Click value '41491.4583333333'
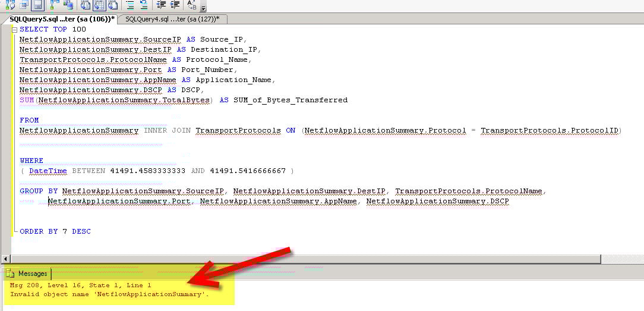The height and width of the screenshot is (311, 644). [x=148, y=171]
